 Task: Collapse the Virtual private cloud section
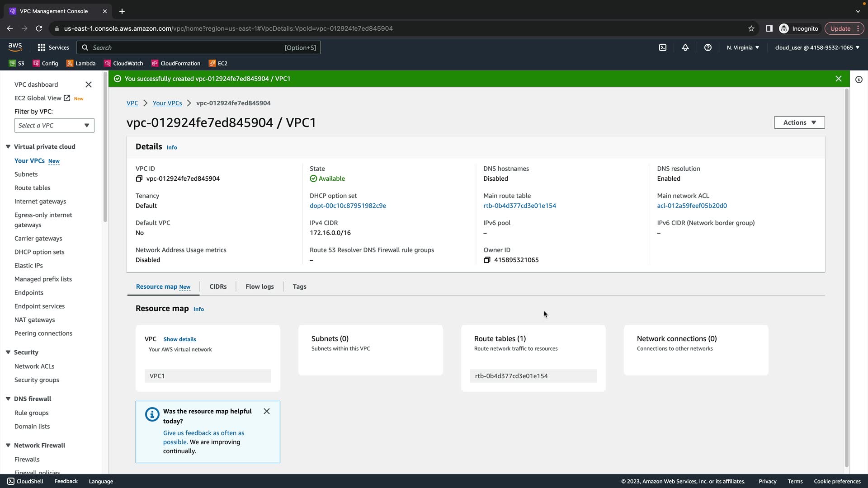[8, 146]
